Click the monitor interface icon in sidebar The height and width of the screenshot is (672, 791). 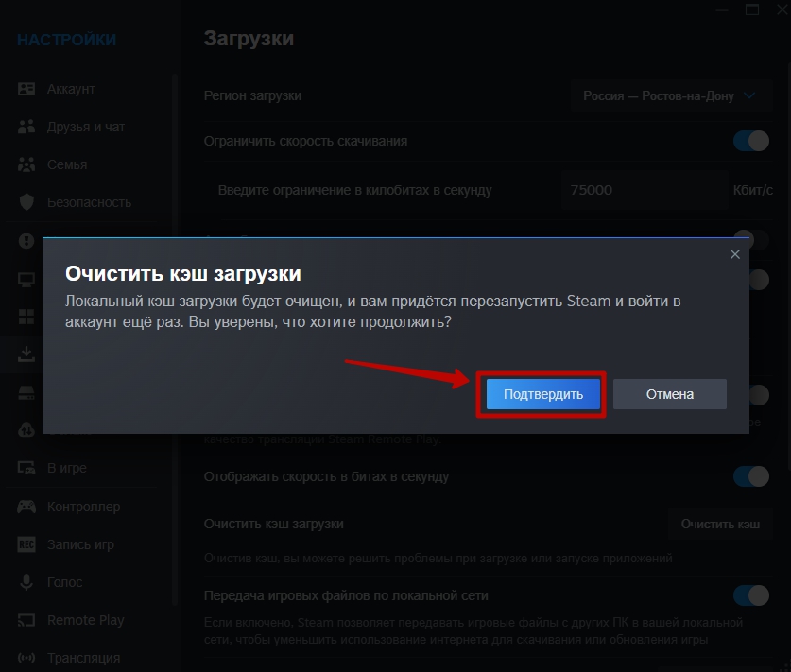click(x=26, y=279)
